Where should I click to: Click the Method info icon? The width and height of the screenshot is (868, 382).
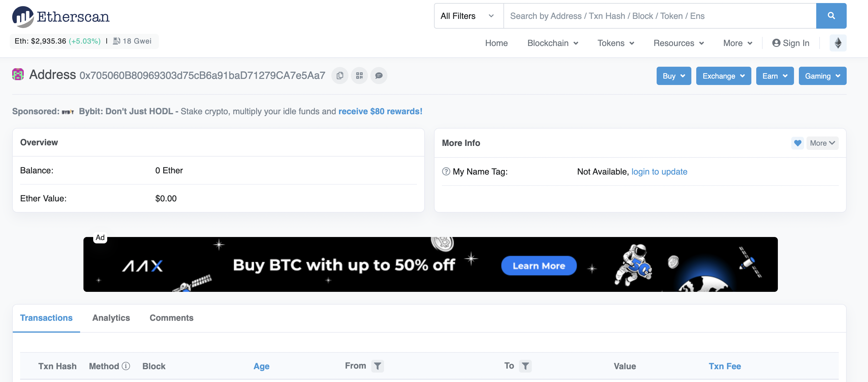point(126,366)
